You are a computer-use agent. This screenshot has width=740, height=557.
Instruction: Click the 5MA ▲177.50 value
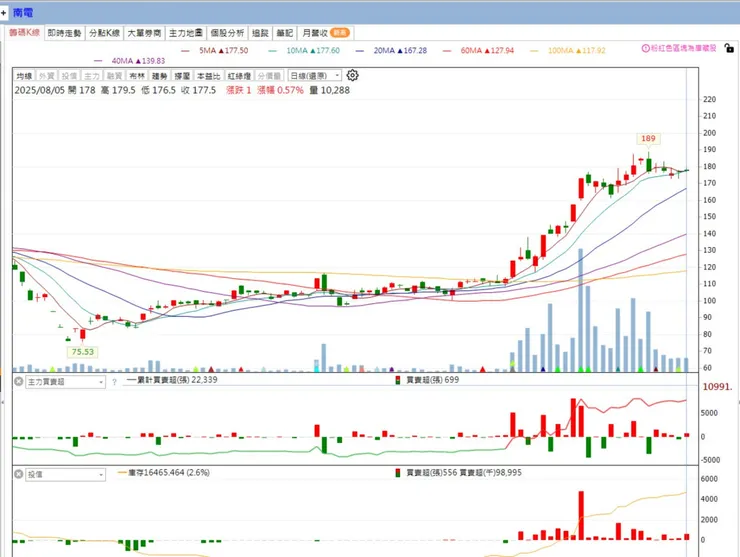tap(223, 51)
